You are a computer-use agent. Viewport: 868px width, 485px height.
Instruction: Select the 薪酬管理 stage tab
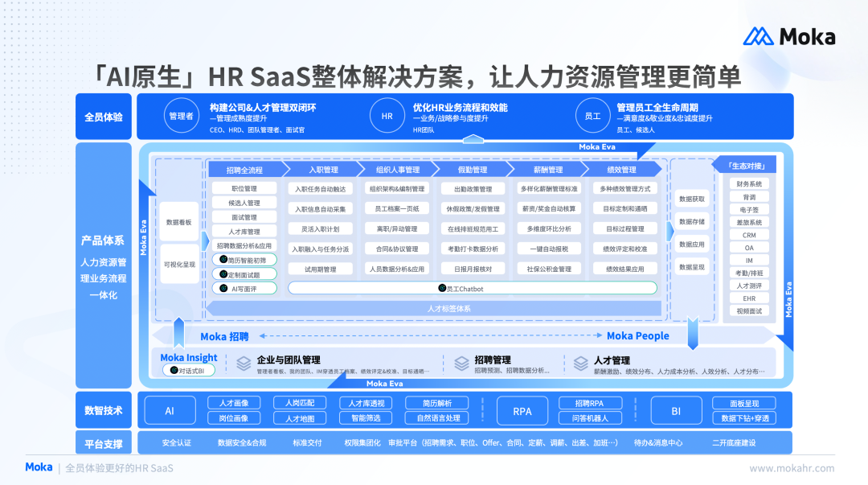pos(548,170)
